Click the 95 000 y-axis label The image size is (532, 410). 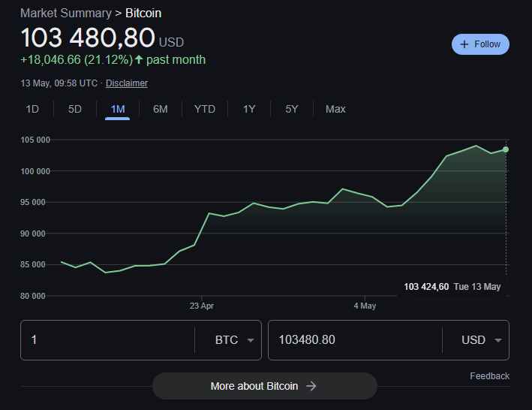pyautogui.click(x=33, y=202)
